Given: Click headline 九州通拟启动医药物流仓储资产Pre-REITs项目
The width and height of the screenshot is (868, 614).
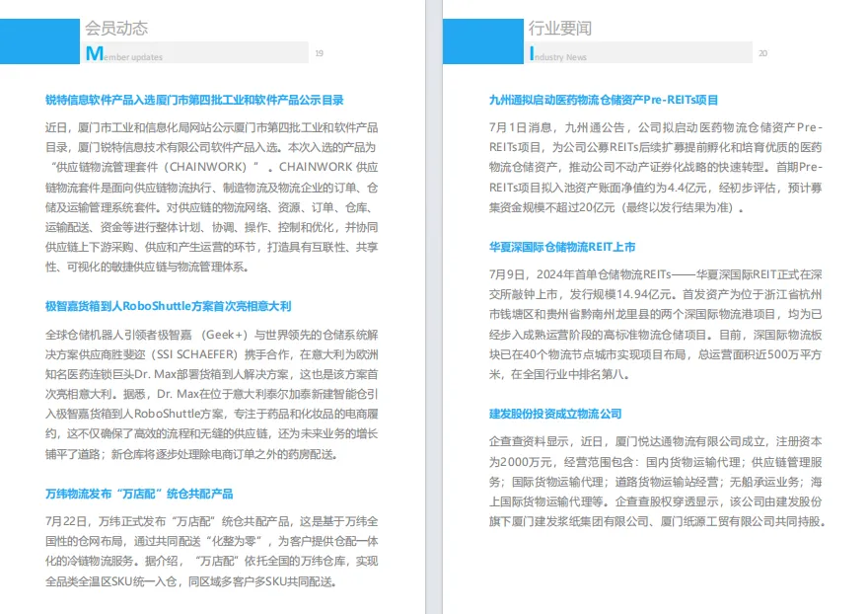Looking at the screenshot, I should pos(604,101).
